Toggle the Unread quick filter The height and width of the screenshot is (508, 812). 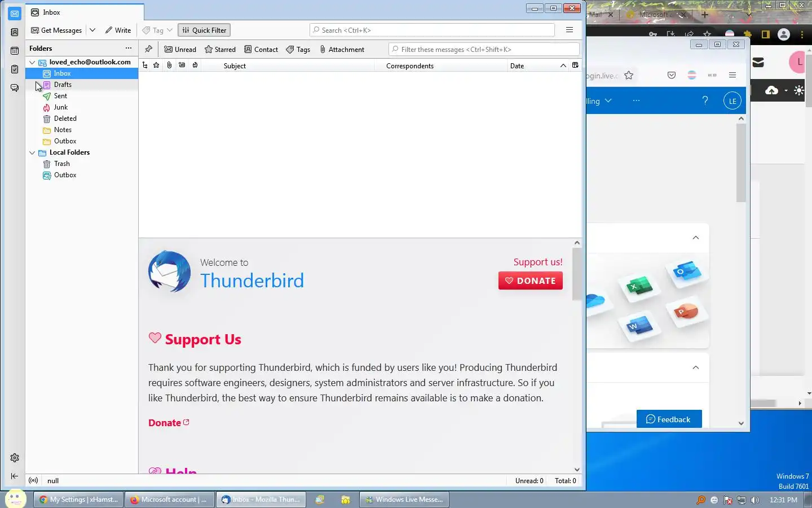180,50
